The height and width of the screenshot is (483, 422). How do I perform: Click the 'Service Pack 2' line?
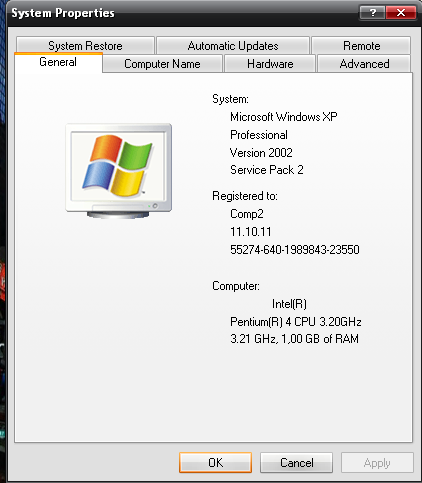pyautogui.click(x=267, y=170)
